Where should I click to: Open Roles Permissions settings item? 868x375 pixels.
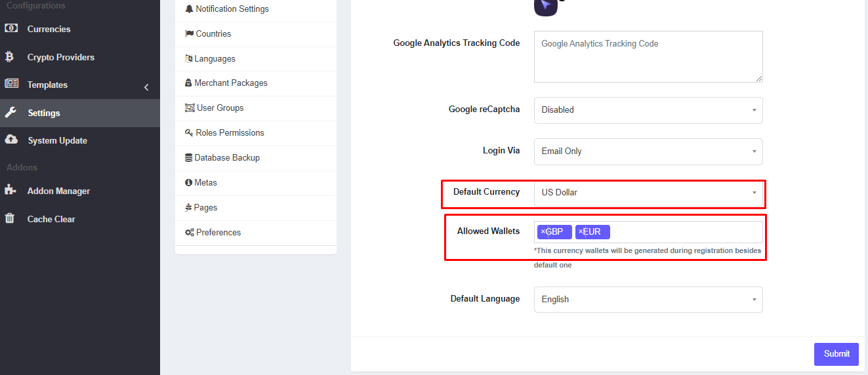(229, 133)
